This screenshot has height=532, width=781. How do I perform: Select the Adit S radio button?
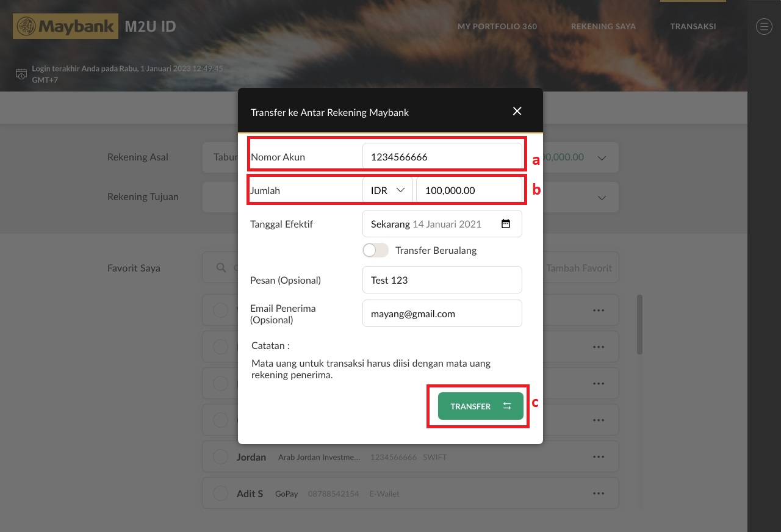(220, 493)
